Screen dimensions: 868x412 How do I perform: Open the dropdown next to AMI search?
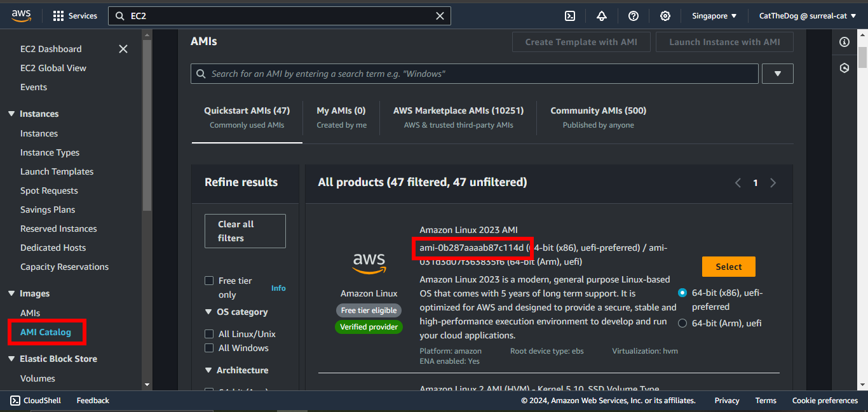[778, 74]
